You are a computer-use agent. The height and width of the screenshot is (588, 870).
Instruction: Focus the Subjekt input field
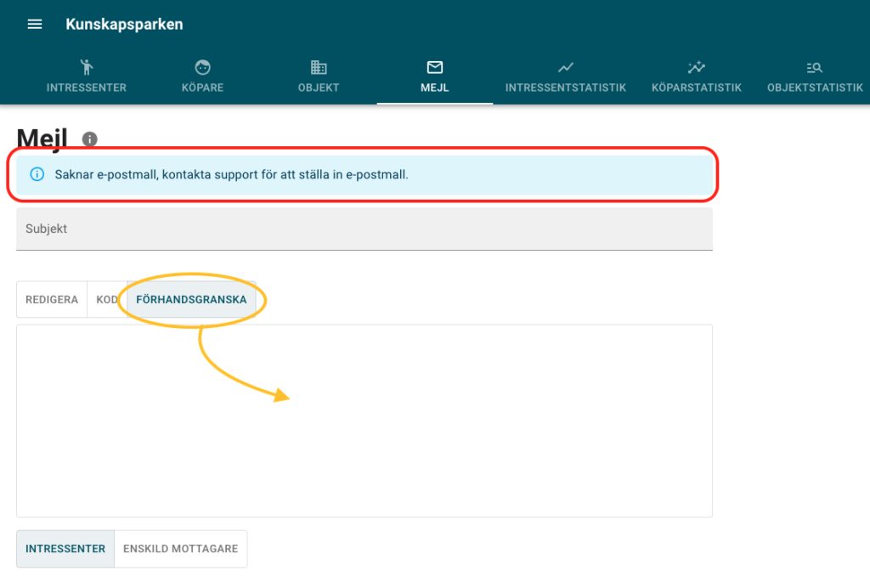click(x=364, y=229)
